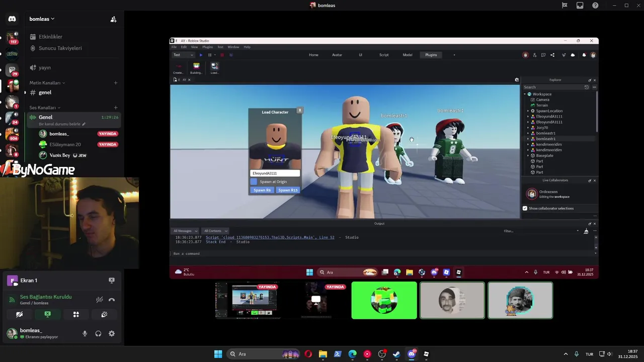Image resolution: width=644 pixels, height=362 pixels.
Task: Open Explorer more options ellipsis
Action: point(594,87)
